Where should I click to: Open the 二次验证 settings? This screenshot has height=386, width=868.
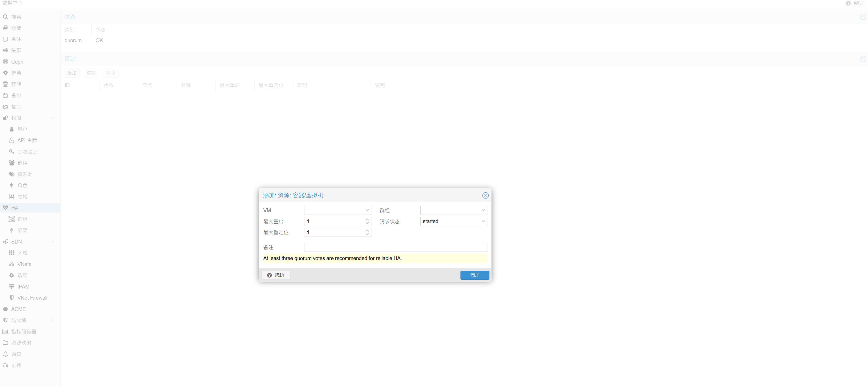(x=27, y=151)
